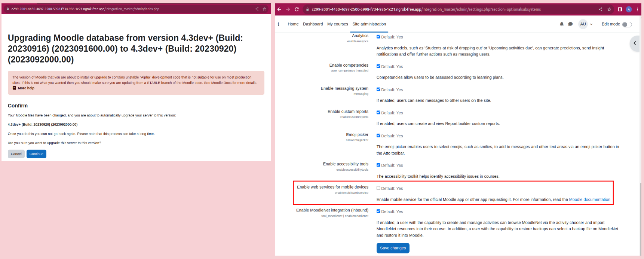
Task: Open the block drawer with the chevron tab
Action: click(635, 43)
